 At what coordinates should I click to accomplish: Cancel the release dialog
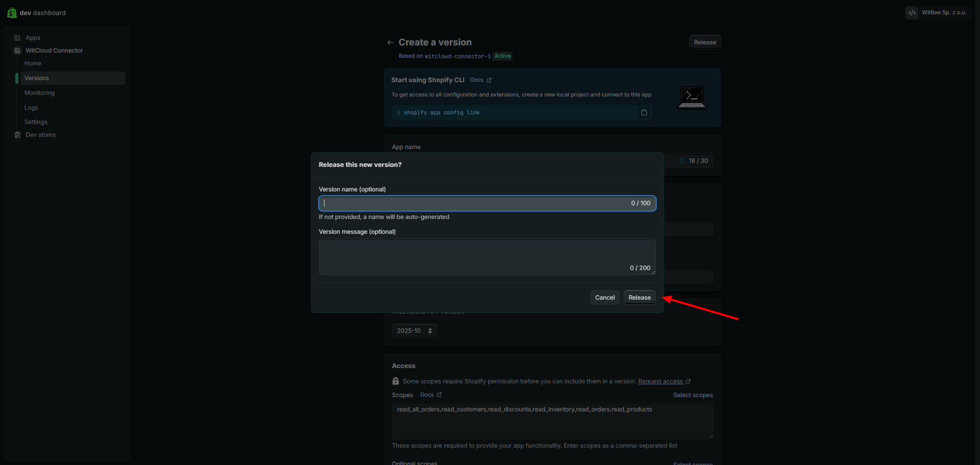[605, 298]
